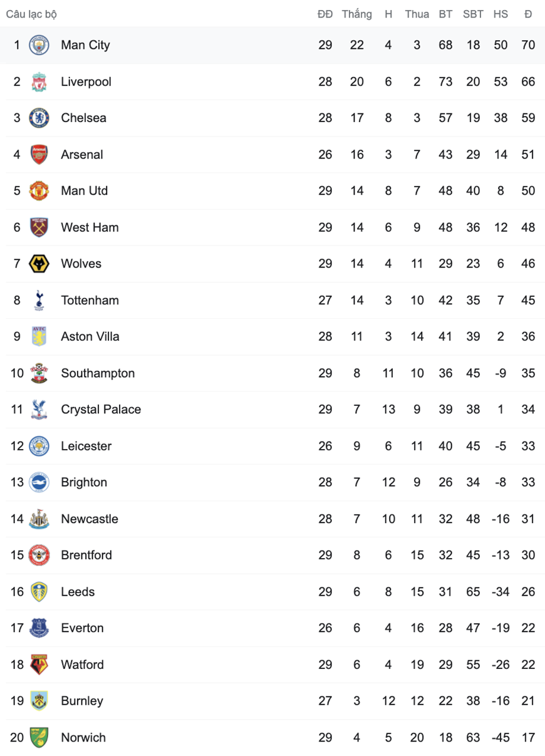Open the Aston Villa team link

pos(90,336)
